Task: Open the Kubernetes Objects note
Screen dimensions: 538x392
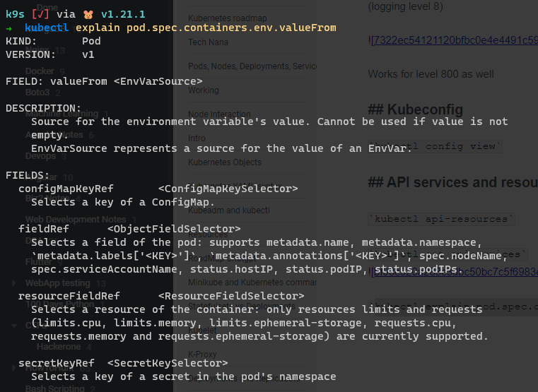Action: coord(225,162)
